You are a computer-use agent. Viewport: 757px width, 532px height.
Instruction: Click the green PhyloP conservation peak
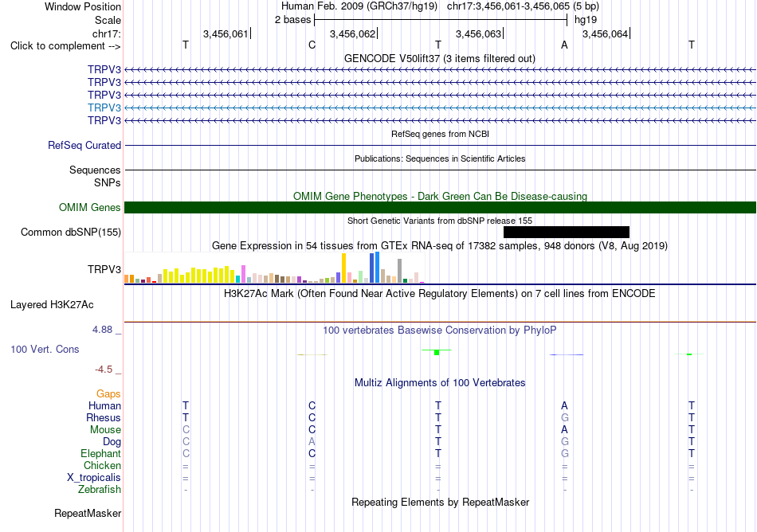[437, 352]
